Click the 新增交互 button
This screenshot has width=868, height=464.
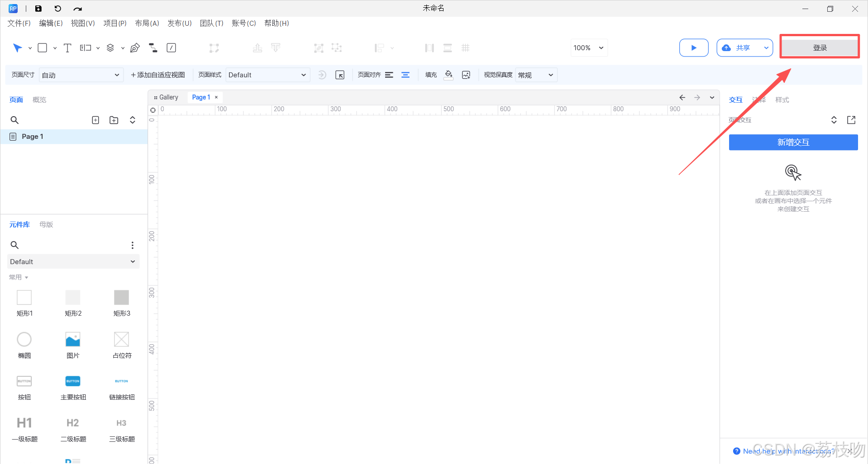pyautogui.click(x=793, y=142)
